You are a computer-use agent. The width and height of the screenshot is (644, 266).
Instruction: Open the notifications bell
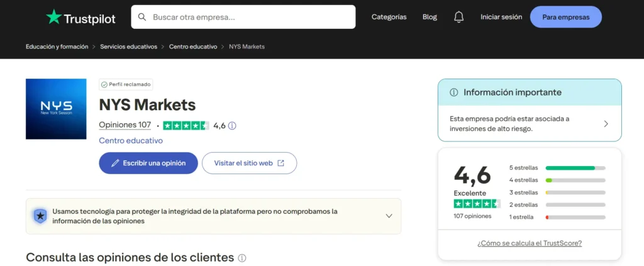coord(458,17)
